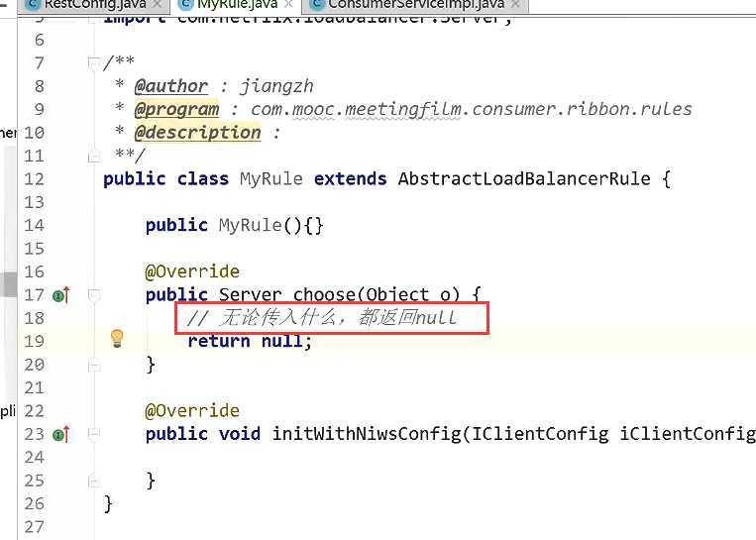This screenshot has width=756, height=540.
Task: Switch to the MyRule.java tab
Action: (x=237, y=5)
